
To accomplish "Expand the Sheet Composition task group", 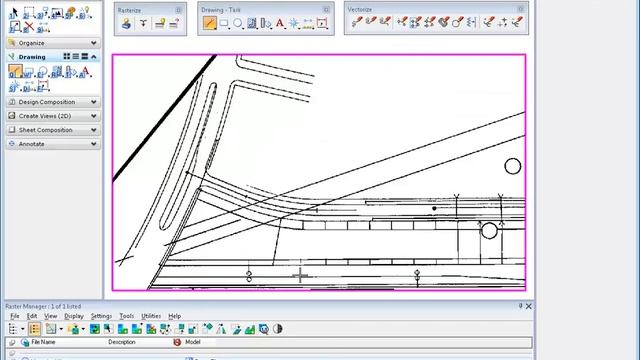I will tap(94, 130).
